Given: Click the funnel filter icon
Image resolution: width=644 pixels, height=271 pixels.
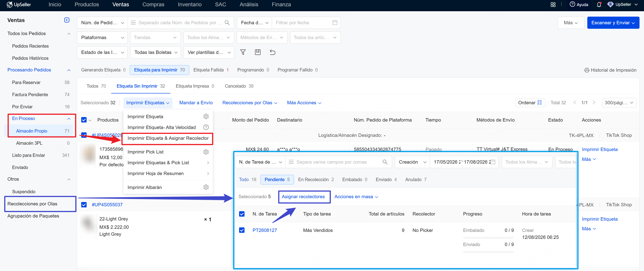Looking at the screenshot, I should point(243,52).
